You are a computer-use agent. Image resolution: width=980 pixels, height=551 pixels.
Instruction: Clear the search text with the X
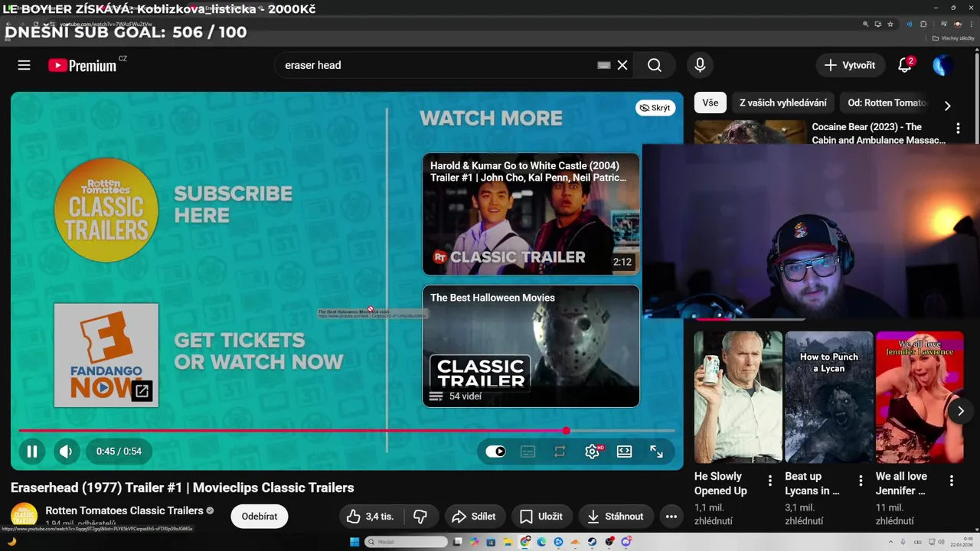pos(622,65)
